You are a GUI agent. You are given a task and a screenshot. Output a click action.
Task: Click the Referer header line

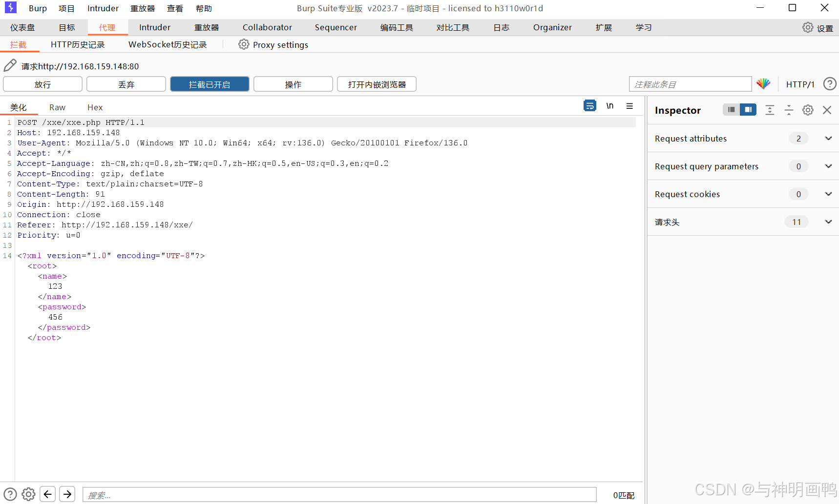pos(105,225)
